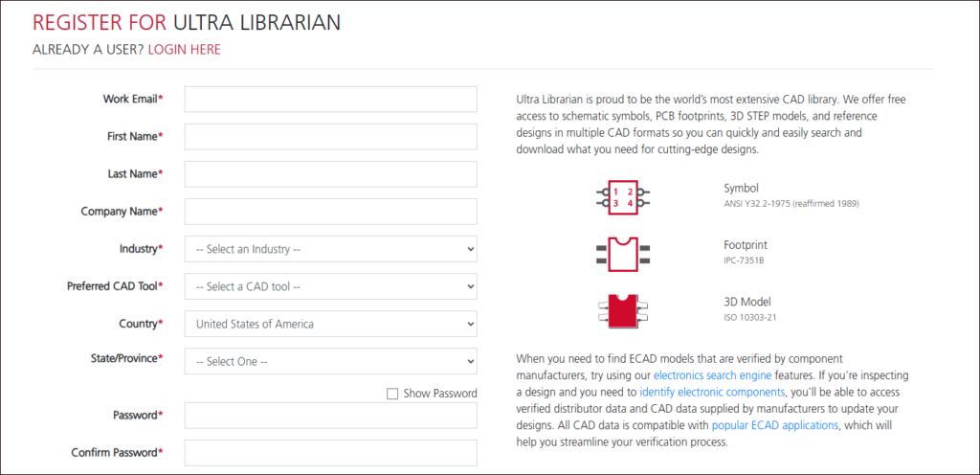Image resolution: width=980 pixels, height=475 pixels.
Task: Click into the Work Email field
Action: point(330,100)
